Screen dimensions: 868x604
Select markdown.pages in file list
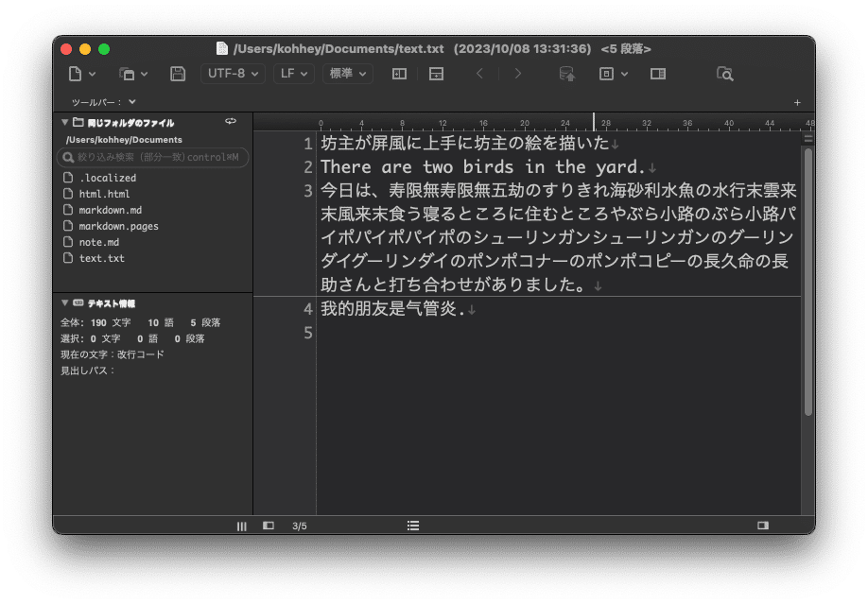[x=118, y=226]
